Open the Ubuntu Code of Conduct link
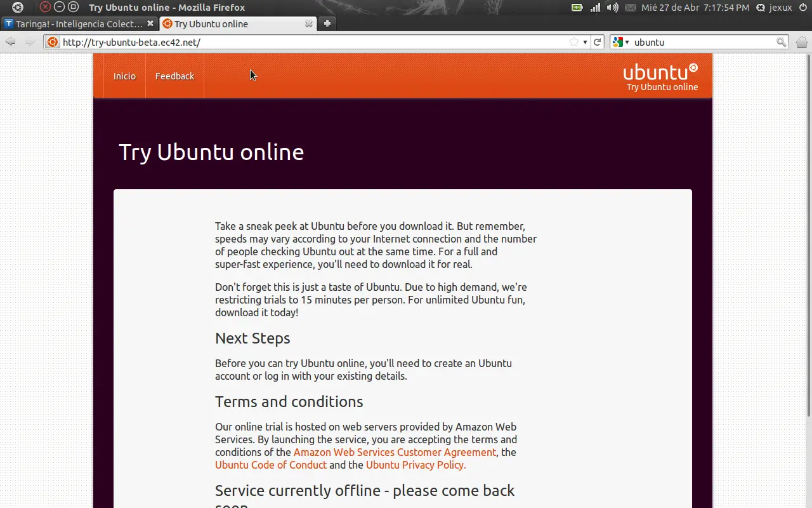 pos(271,465)
